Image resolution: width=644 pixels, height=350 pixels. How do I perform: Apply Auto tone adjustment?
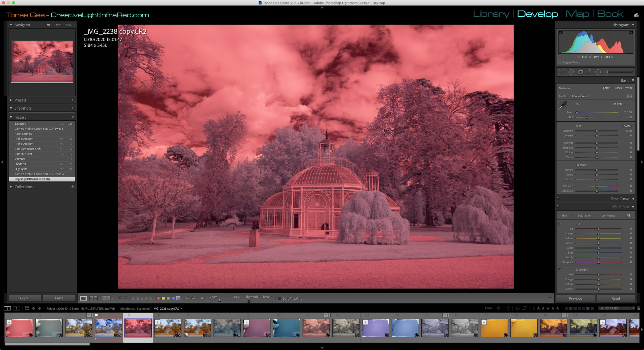(x=627, y=126)
